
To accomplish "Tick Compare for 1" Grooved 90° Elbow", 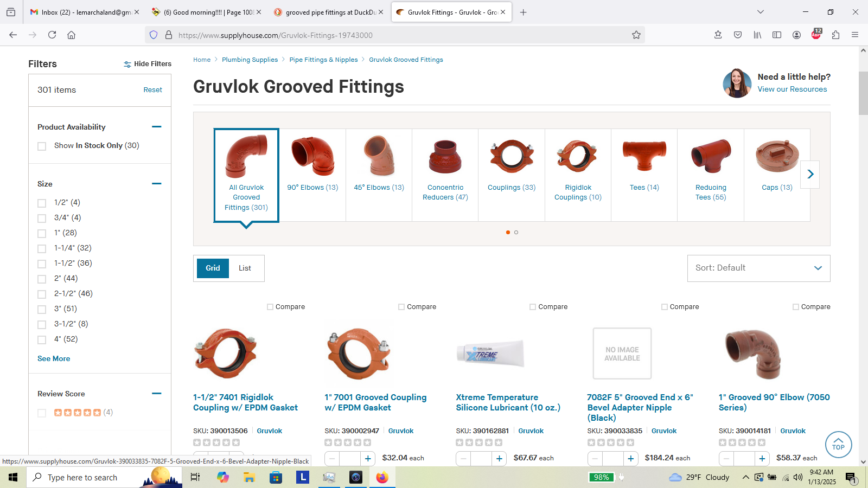I will (796, 307).
